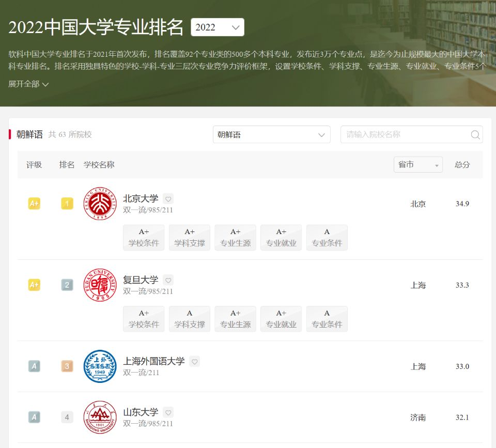Click 北京大学 学校条件 A+ card
The width and height of the screenshot is (496, 448).
(x=144, y=238)
